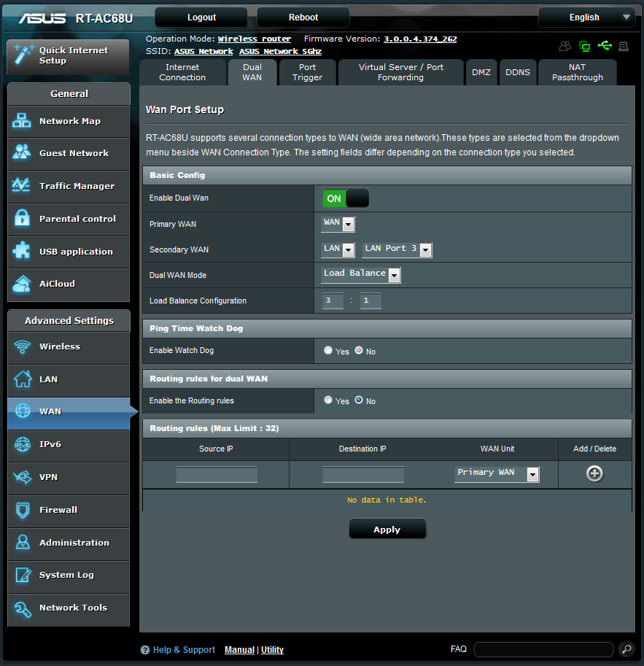Switch to Port Trigger tab

pos(307,72)
